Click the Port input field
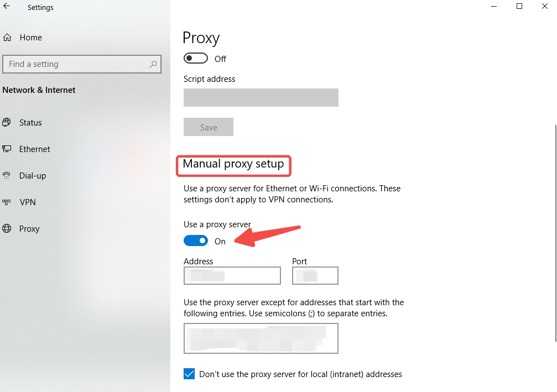Screen dimensions: 557x392 (315, 275)
